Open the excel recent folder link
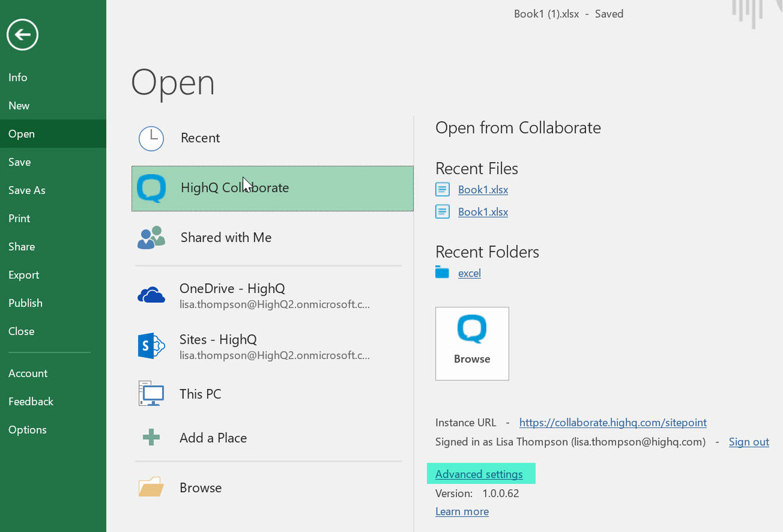783x532 pixels. (469, 273)
